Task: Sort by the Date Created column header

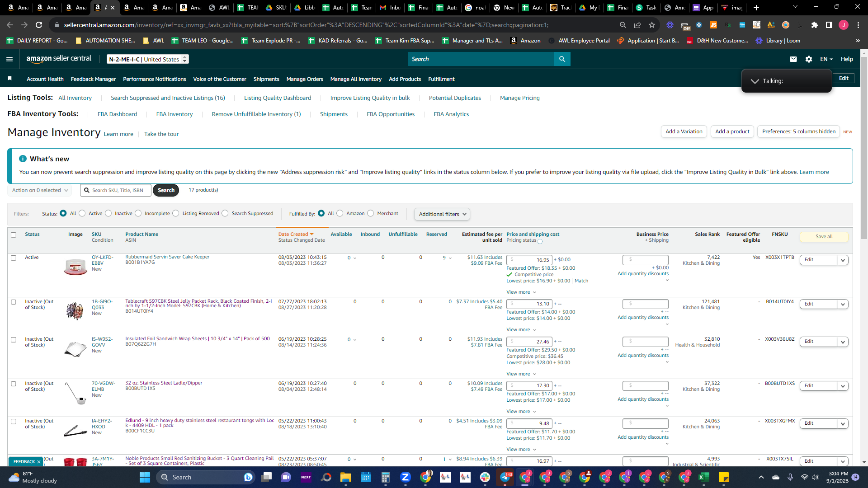Action: [296, 234]
